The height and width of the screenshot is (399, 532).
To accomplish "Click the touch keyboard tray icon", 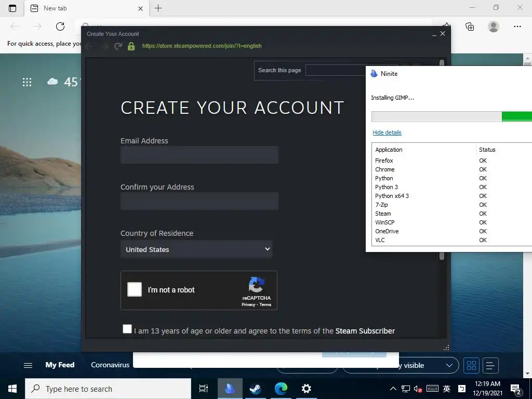I will point(432,389).
